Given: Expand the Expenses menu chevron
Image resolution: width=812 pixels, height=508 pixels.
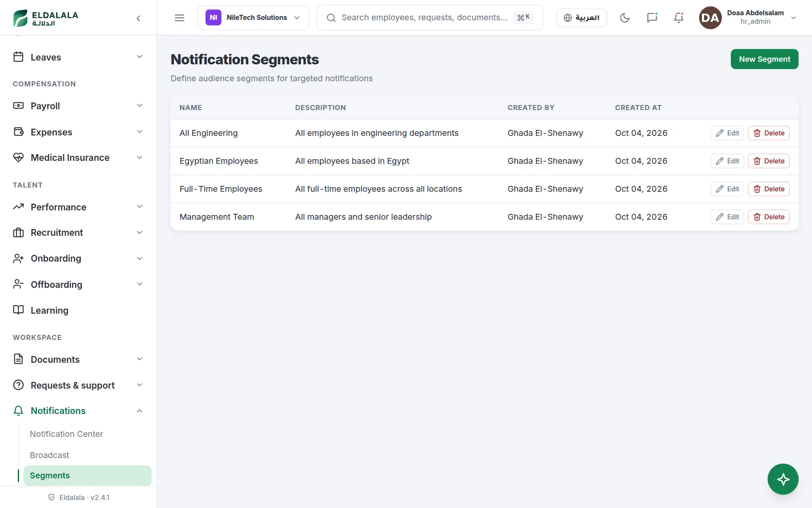Looking at the screenshot, I should click(x=140, y=132).
